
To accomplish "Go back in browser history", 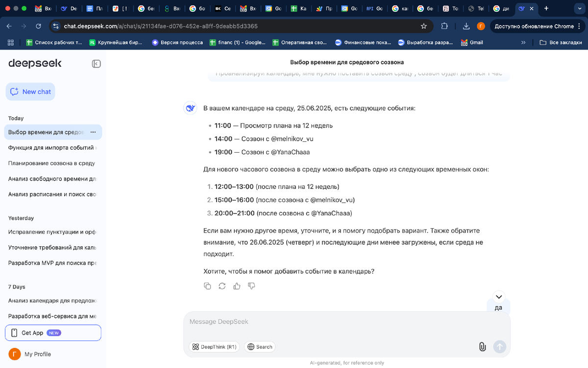I will pos(10,26).
